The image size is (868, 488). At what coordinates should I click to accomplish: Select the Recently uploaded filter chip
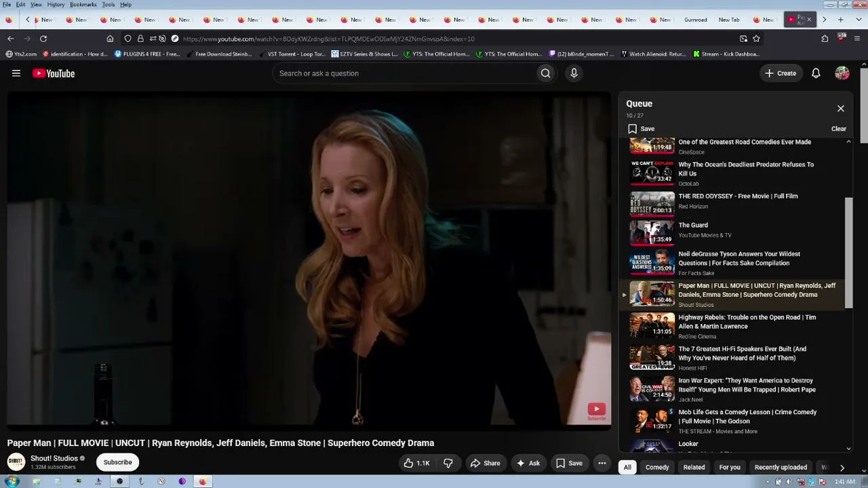click(x=781, y=467)
